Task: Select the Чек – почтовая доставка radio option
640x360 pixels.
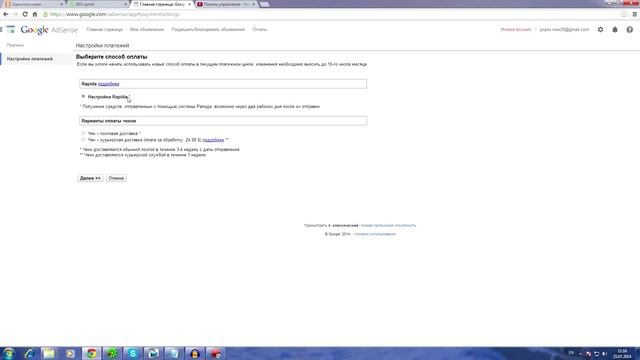Action: click(x=83, y=133)
